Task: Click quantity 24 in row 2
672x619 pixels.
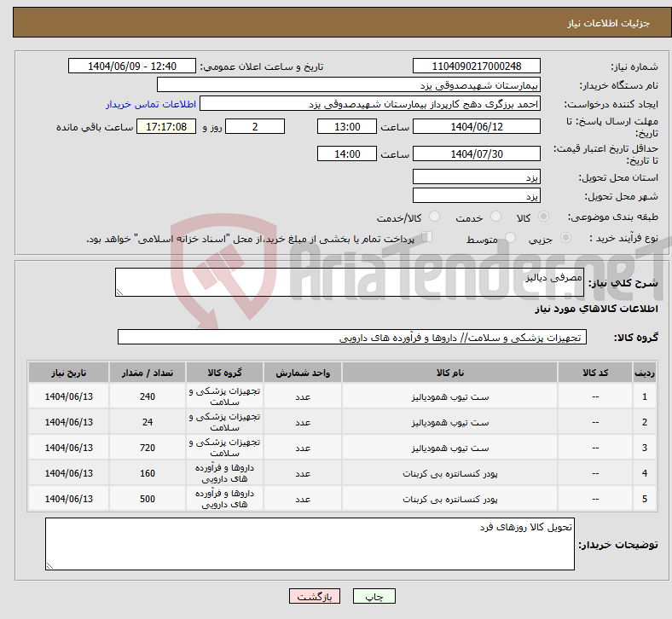Action: (148, 422)
